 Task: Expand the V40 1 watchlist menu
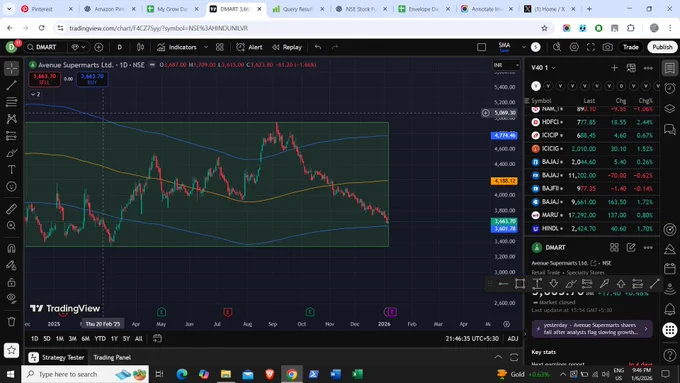pyautogui.click(x=543, y=68)
